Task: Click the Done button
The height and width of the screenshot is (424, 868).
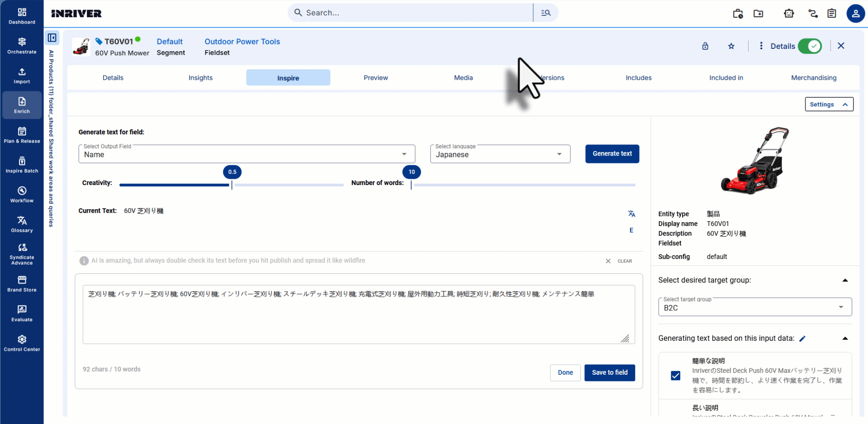Action: tap(565, 372)
